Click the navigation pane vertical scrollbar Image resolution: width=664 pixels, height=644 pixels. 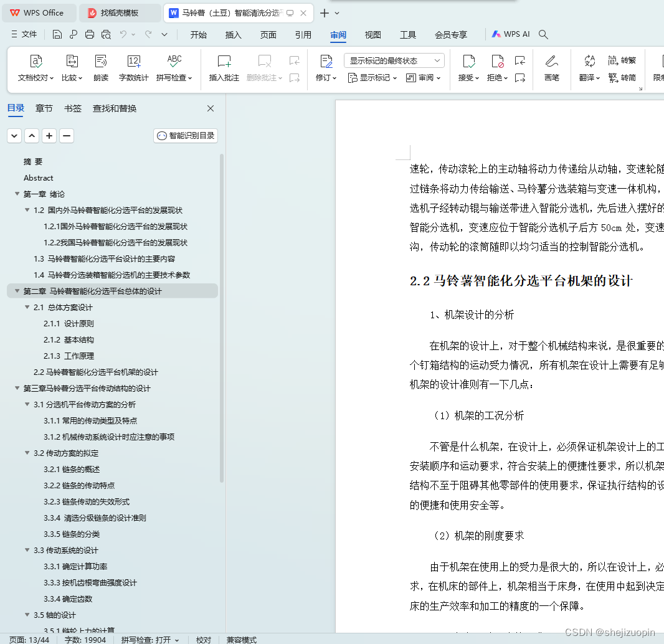tap(222, 318)
